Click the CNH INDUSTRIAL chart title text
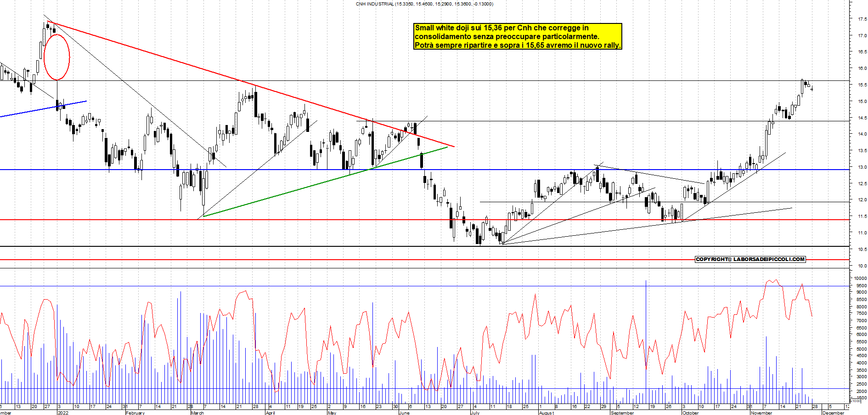Viewport: 868px width, 415px height. [x=424, y=4]
